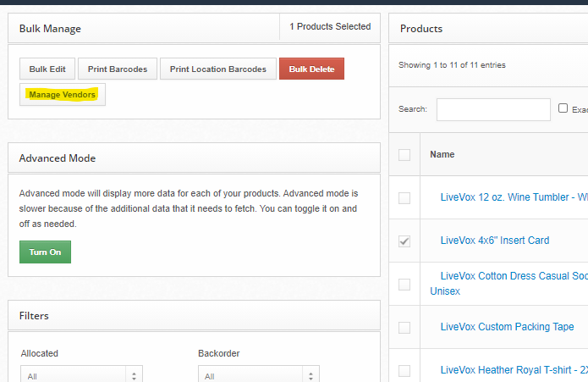Open LiveVox Custom Packing Tape product

point(507,326)
